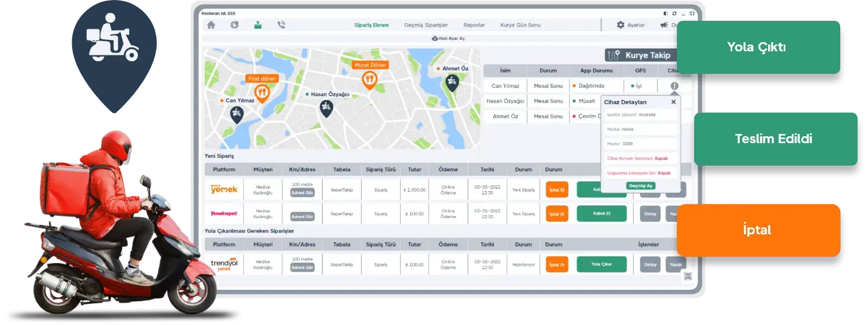Click Hasan Özyağcı courier marker on map
Image resolution: width=868 pixels, height=325 pixels.
point(326,108)
